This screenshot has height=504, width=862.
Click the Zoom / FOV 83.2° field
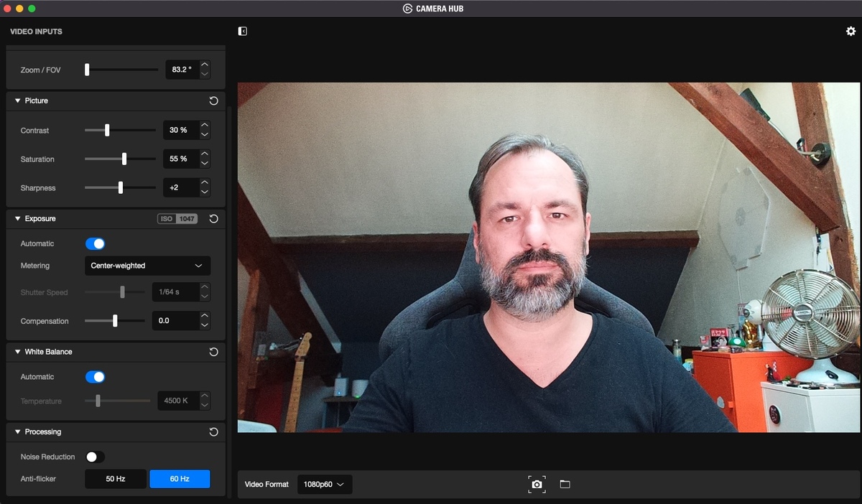[x=182, y=70]
